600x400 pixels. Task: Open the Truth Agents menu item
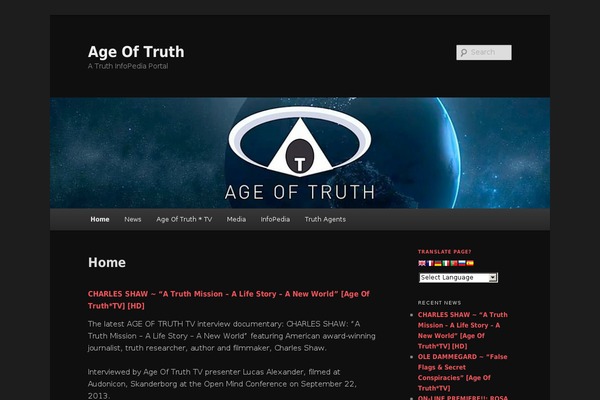click(x=325, y=219)
